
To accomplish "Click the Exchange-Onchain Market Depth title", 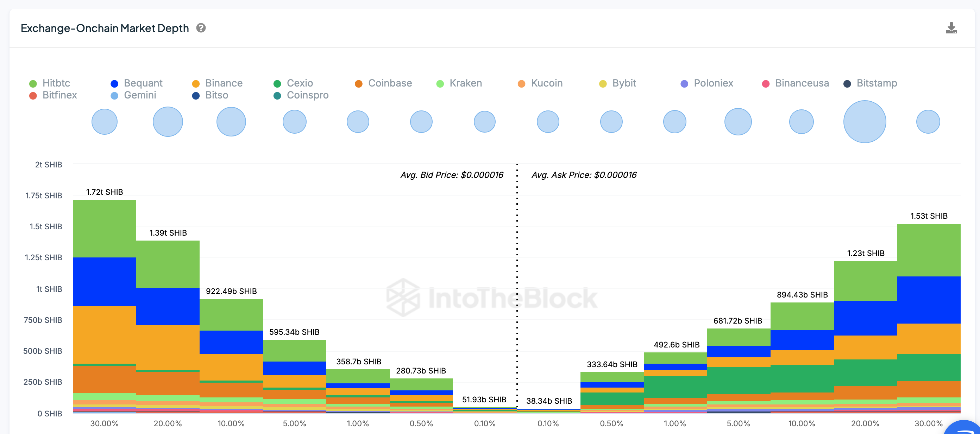I will click(105, 28).
